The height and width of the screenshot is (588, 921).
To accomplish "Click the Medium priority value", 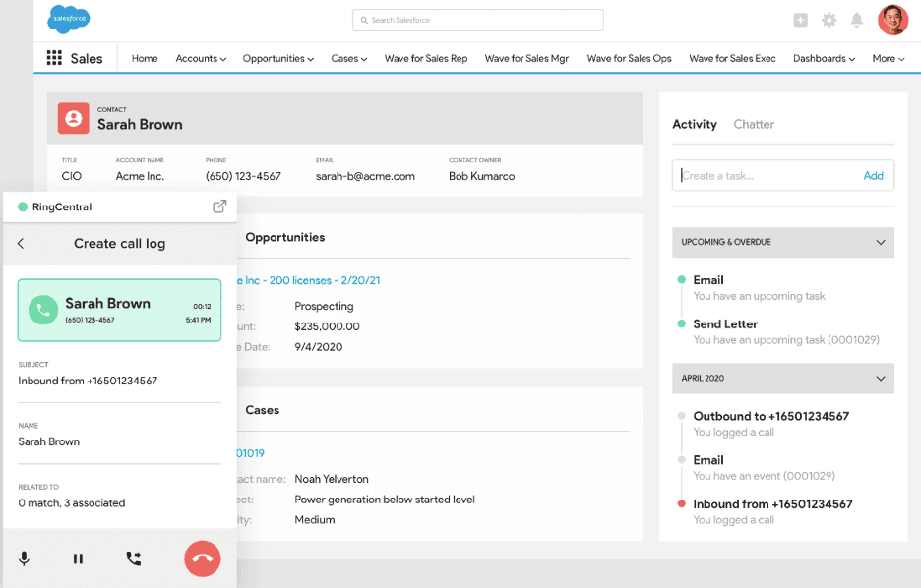I will (314, 520).
